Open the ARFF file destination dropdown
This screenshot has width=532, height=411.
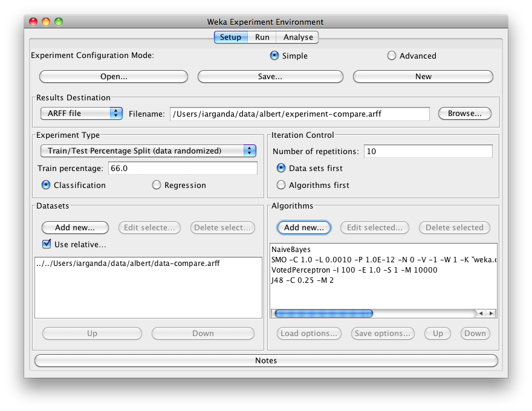81,113
